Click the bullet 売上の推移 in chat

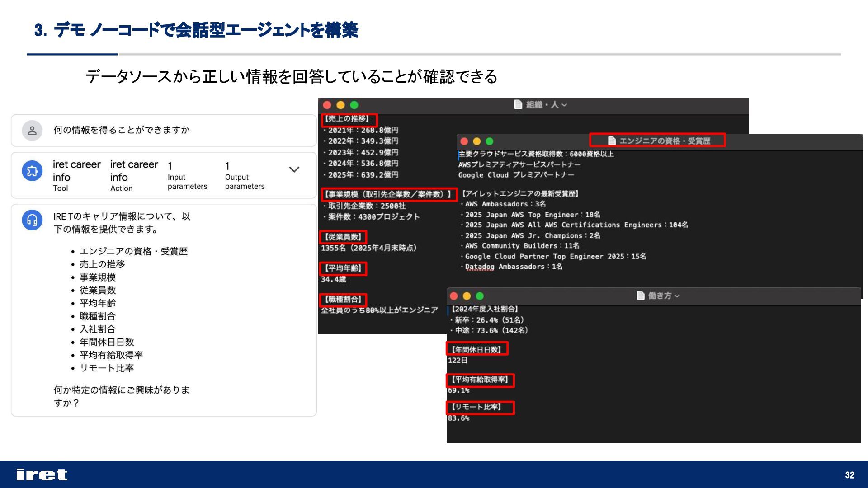click(102, 264)
